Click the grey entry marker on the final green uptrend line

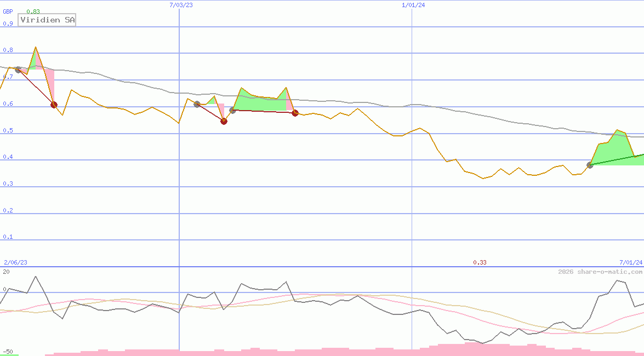pos(590,165)
